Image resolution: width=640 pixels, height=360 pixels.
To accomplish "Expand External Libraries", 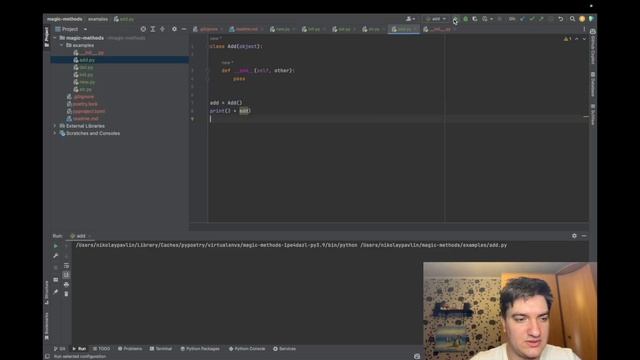I will [55, 126].
